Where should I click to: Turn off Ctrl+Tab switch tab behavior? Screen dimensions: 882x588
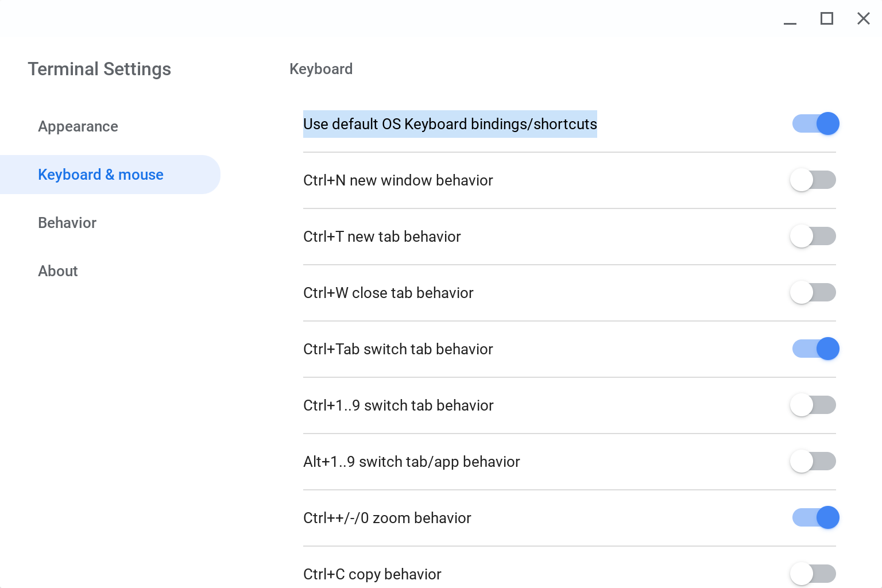pos(815,349)
